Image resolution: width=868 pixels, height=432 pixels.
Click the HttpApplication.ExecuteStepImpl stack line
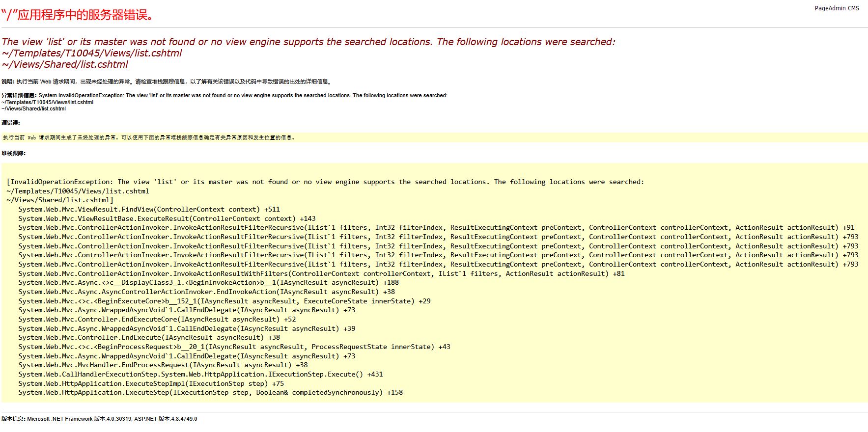tap(151, 383)
